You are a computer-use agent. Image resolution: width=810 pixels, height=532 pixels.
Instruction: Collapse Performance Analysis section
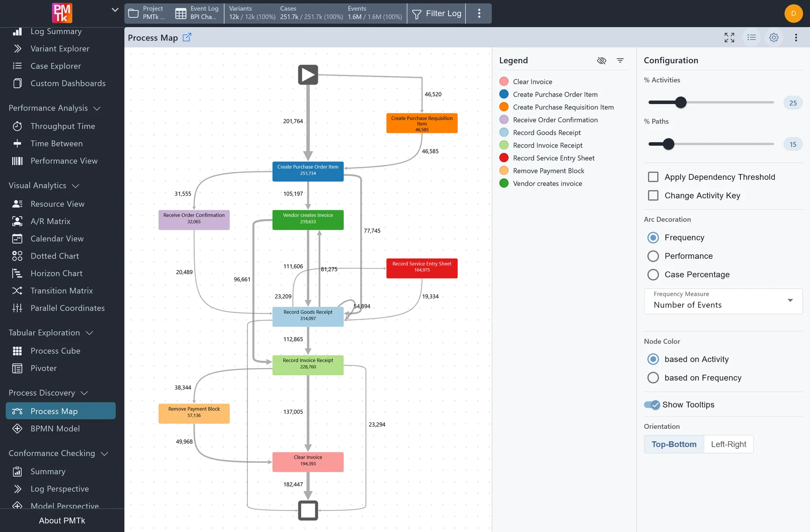(55, 108)
